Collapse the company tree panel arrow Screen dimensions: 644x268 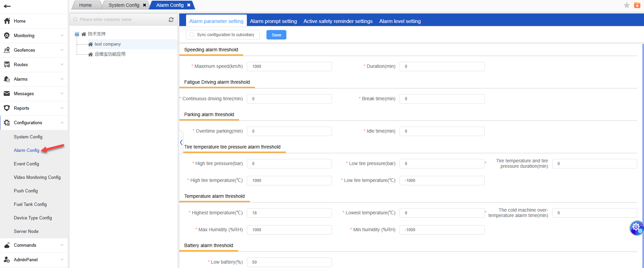181,142
